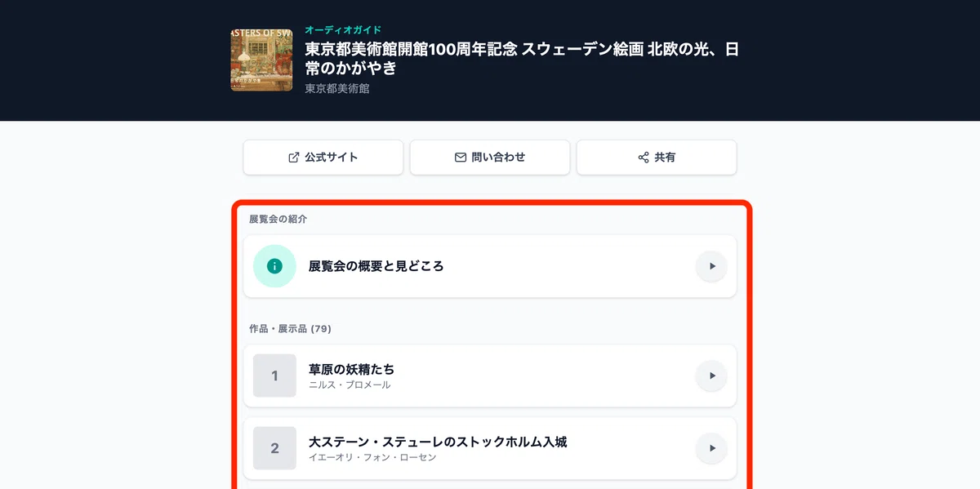Image resolution: width=980 pixels, height=489 pixels.
Task: Click the 共有 share button
Action: click(x=657, y=158)
